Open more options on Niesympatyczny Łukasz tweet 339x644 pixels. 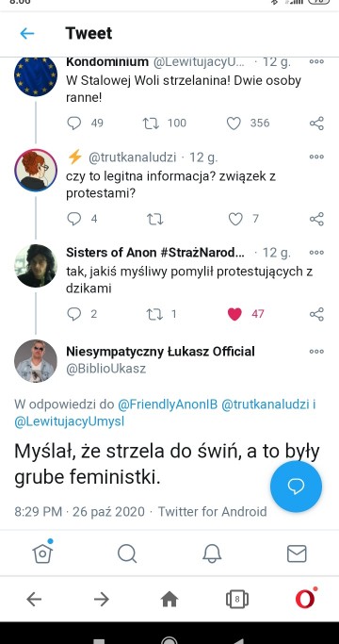tap(316, 352)
